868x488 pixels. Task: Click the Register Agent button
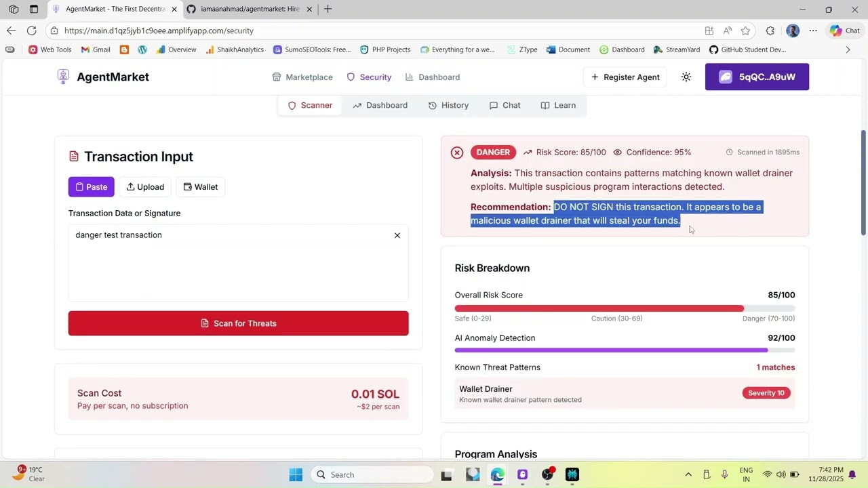pos(625,77)
